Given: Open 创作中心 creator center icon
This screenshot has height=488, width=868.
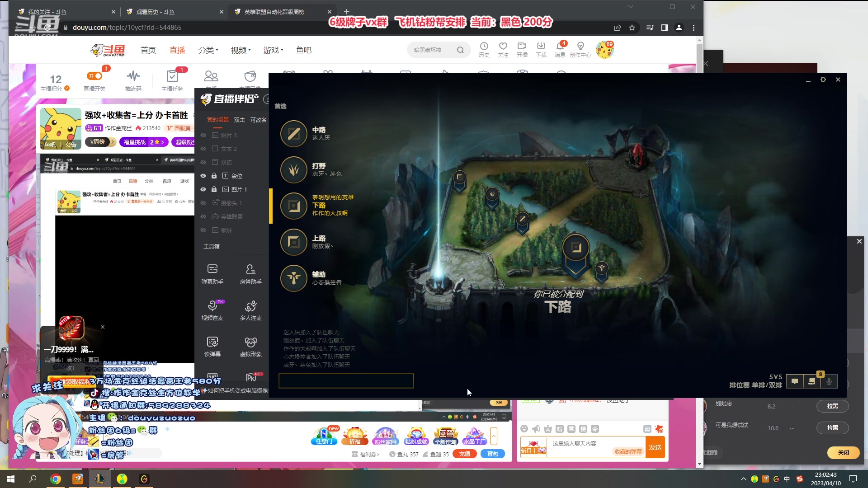Looking at the screenshot, I should [x=580, y=50].
